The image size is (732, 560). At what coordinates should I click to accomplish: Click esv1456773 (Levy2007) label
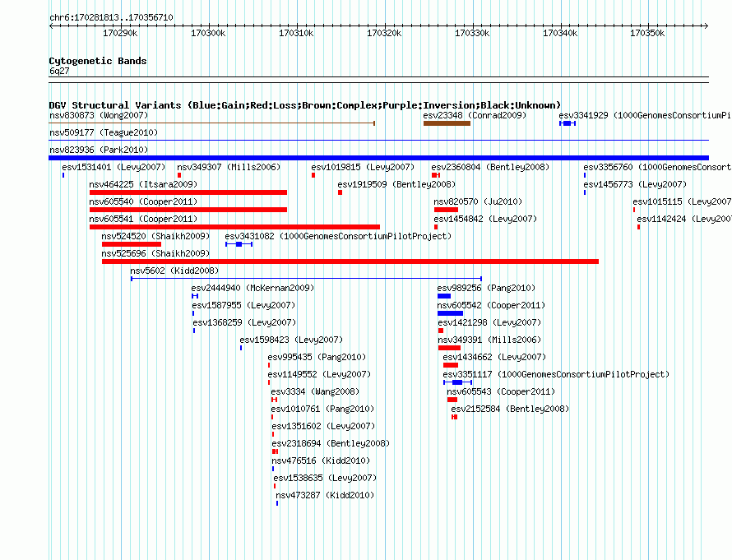coord(635,184)
